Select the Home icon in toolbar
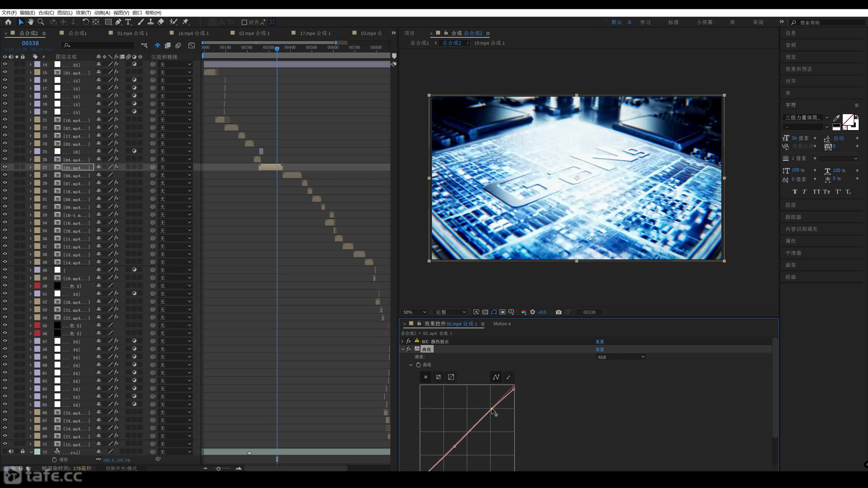 click(8, 22)
